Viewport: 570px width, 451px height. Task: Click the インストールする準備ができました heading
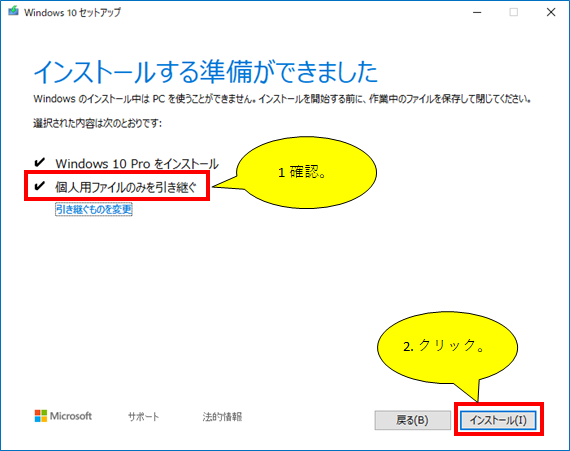206,72
